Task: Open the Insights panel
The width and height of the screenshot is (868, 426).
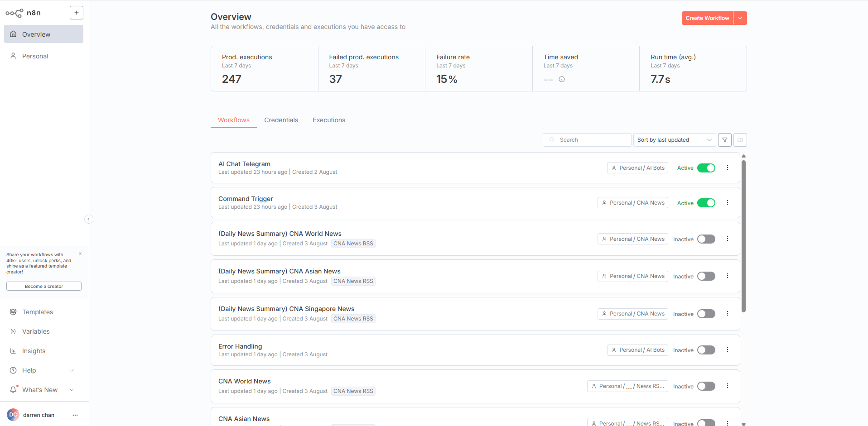Action: (34, 351)
